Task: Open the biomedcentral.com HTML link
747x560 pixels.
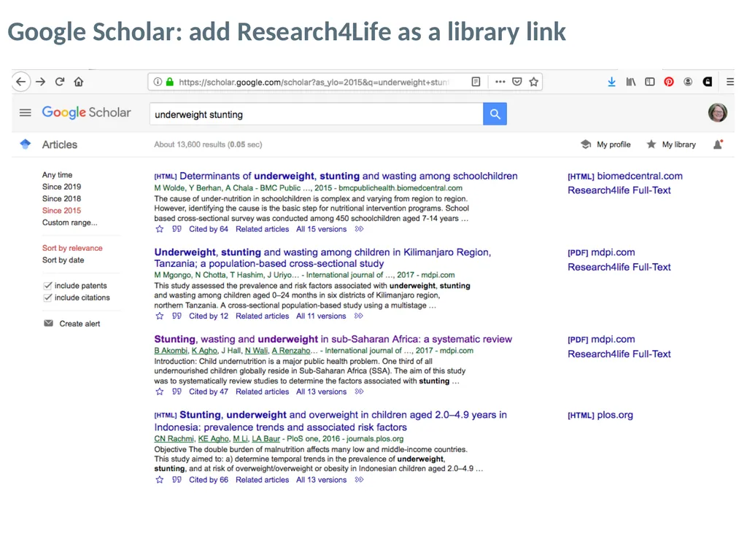Action: click(625, 176)
